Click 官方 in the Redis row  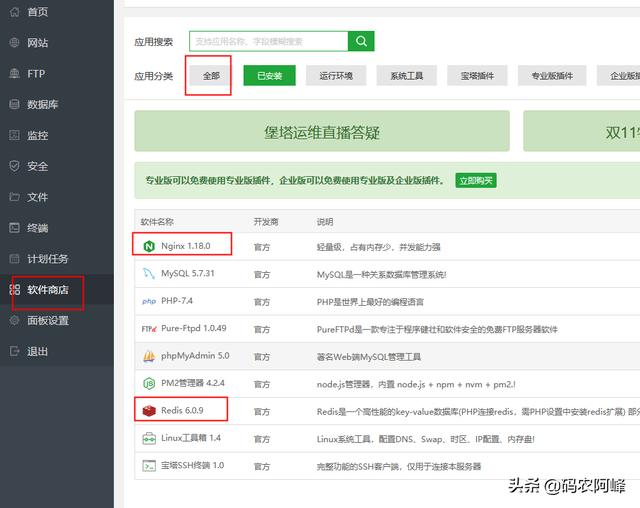pos(262,412)
